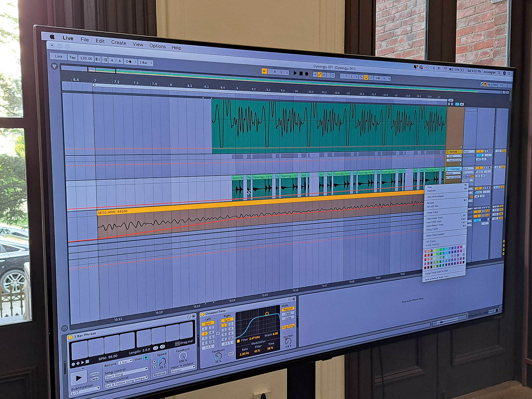Click the Wi-Fi icon in the menu bar
Viewport: 532px width, 399px height.
pos(445,69)
